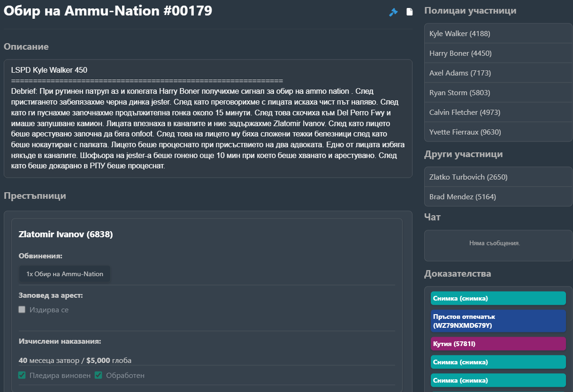Click criminal name Zlatomir Ivanov (6838)
573x392 pixels.
(66, 234)
